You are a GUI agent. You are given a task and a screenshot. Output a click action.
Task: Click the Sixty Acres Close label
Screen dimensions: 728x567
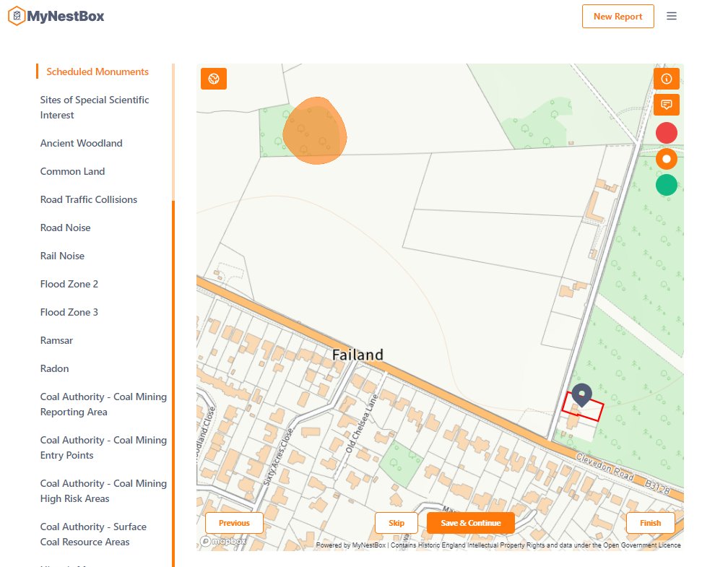[x=279, y=457]
